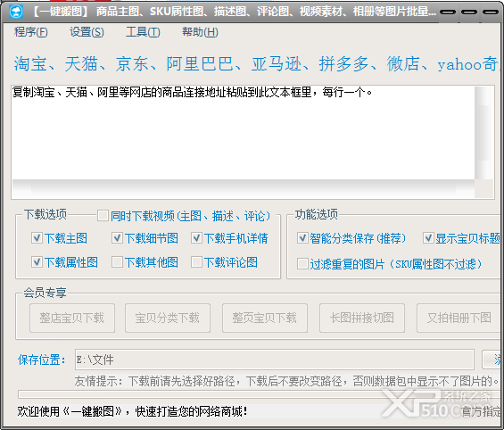The height and width of the screenshot is (430, 504).
Task: Click the 友情提示 hint text
Action: point(286,381)
